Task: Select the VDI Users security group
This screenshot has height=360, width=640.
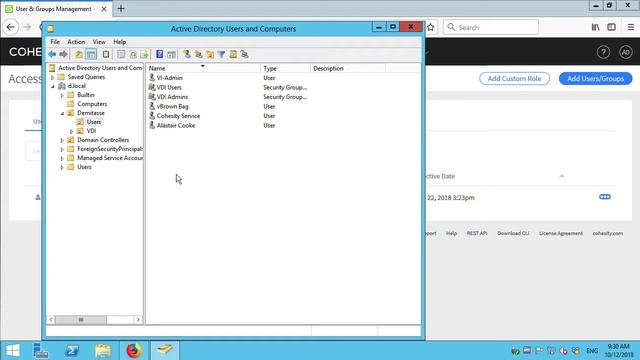Action: point(169,87)
